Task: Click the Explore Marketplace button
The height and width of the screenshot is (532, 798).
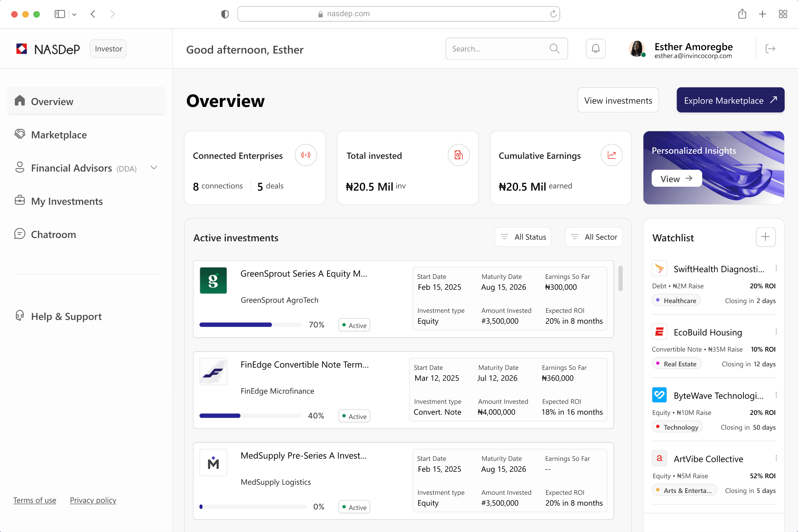Action: 730,100
